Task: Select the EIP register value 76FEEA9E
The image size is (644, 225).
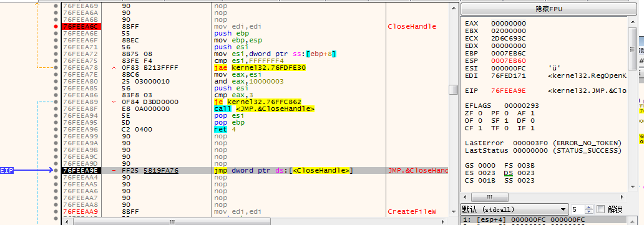Action: tap(509, 90)
